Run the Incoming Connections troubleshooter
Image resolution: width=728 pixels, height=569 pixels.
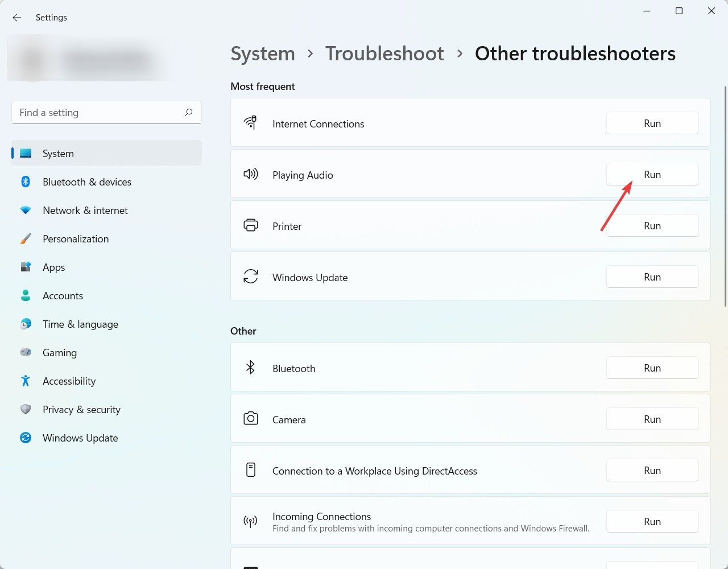(x=652, y=521)
